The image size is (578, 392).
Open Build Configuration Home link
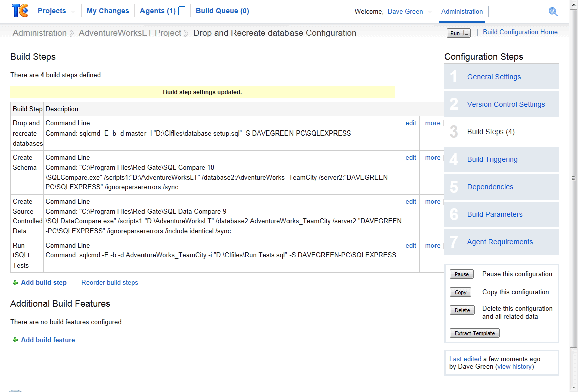520,32
